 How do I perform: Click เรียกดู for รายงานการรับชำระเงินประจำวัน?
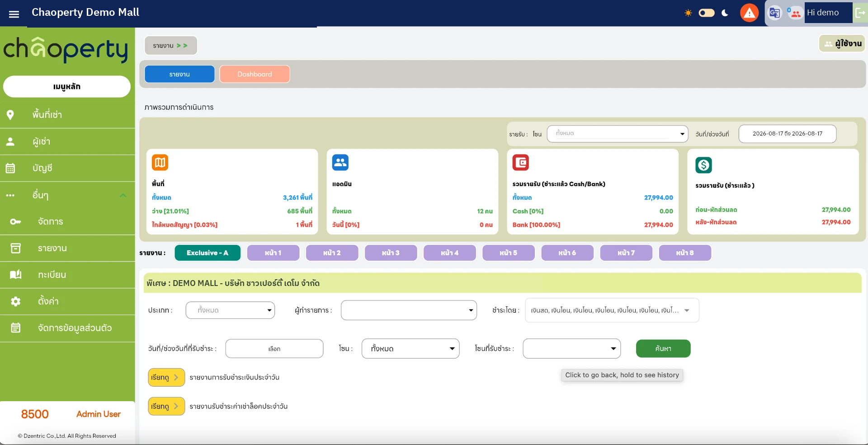pyautogui.click(x=166, y=378)
